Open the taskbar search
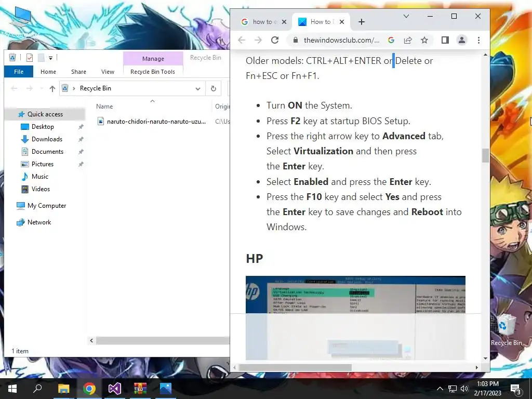532x399 pixels. click(x=37, y=389)
